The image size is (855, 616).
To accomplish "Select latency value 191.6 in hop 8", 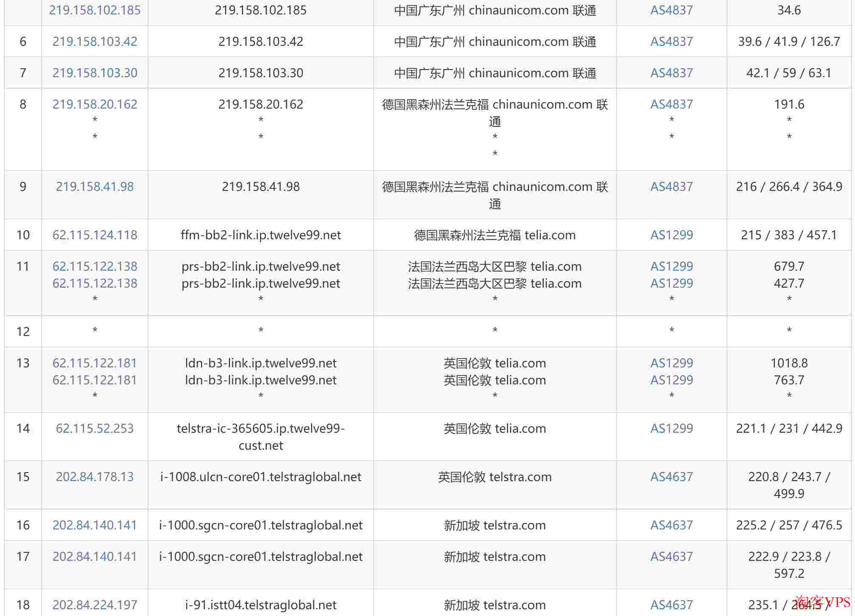I will coord(789,104).
